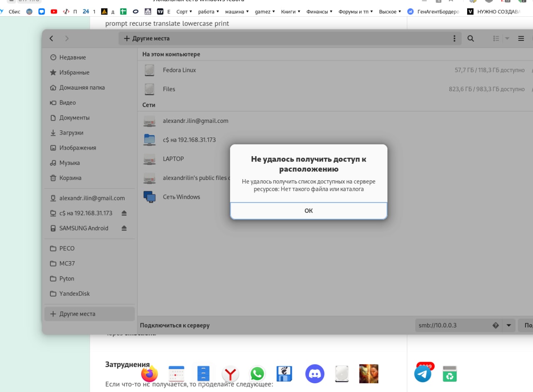The height and width of the screenshot is (392, 533).
Task: Open the МС37 bookmark folder
Action: (x=90, y=263)
